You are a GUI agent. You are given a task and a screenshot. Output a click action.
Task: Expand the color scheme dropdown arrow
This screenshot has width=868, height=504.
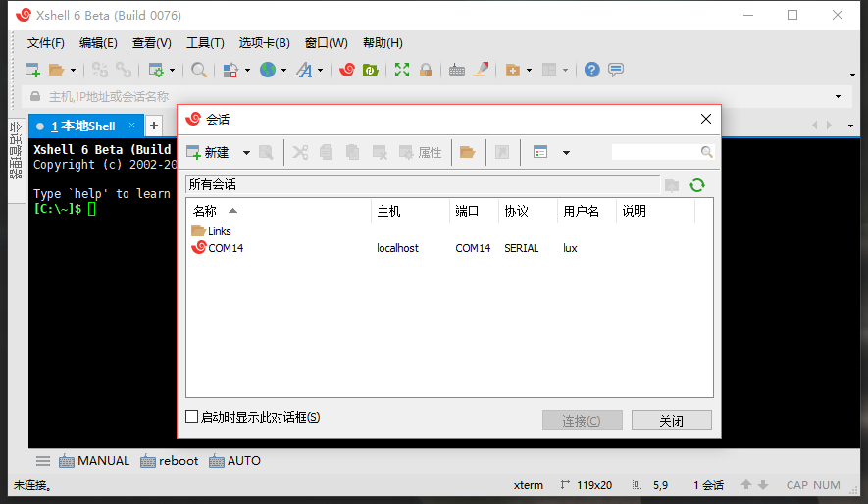coord(247,71)
